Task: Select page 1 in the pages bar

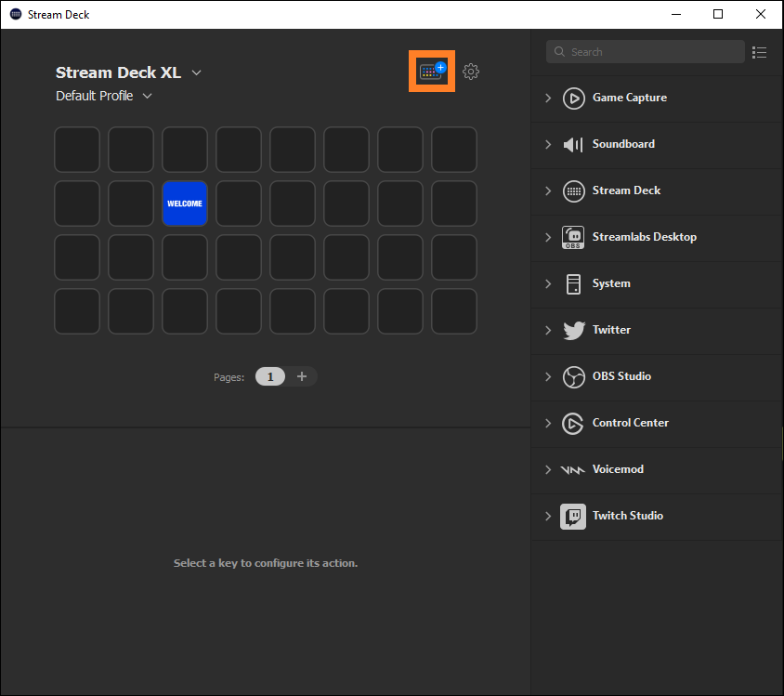Action: tap(269, 376)
